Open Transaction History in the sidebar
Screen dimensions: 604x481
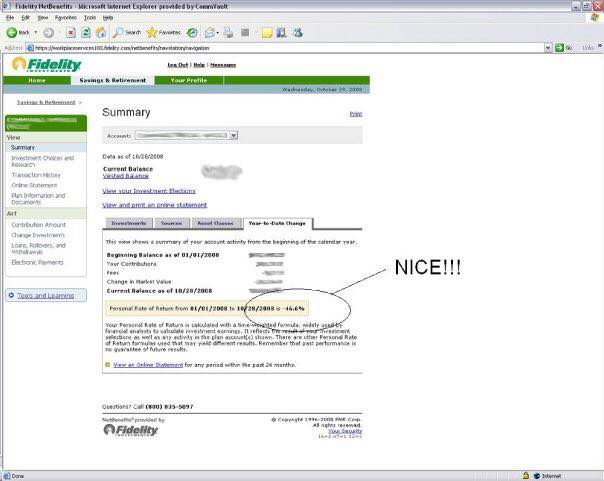[36, 175]
